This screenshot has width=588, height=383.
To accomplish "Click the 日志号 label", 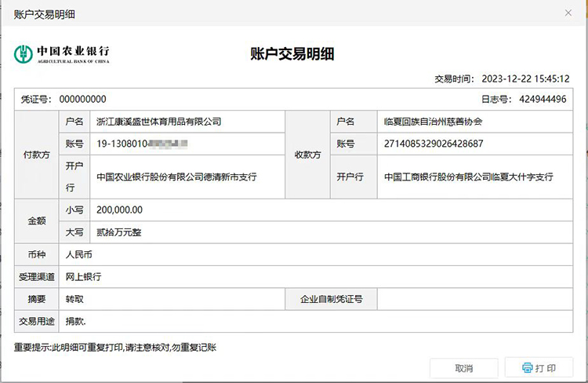I will [x=496, y=99].
